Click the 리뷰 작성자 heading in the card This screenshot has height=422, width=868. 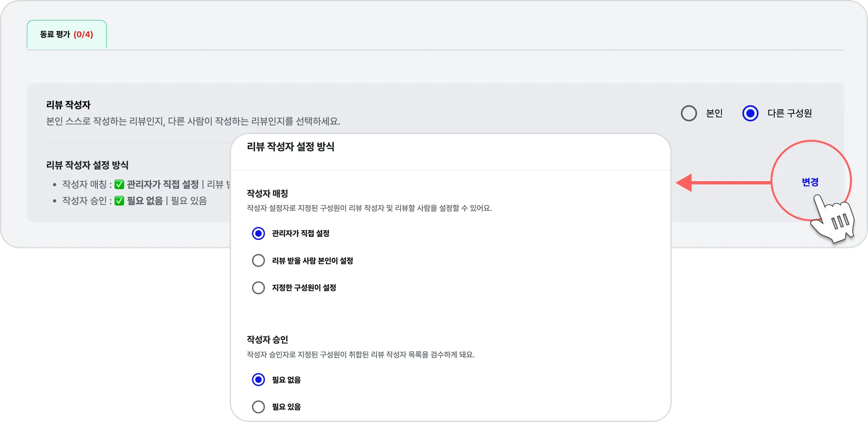pyautogui.click(x=68, y=105)
